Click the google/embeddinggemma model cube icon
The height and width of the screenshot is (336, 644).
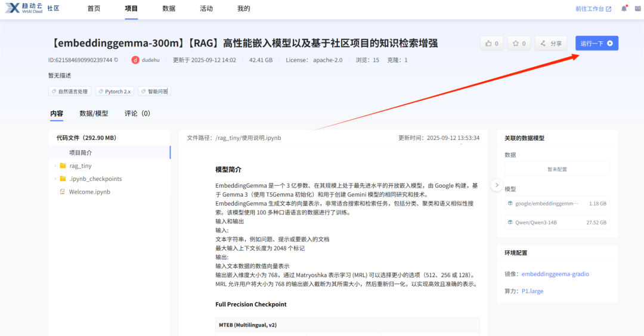click(x=510, y=204)
